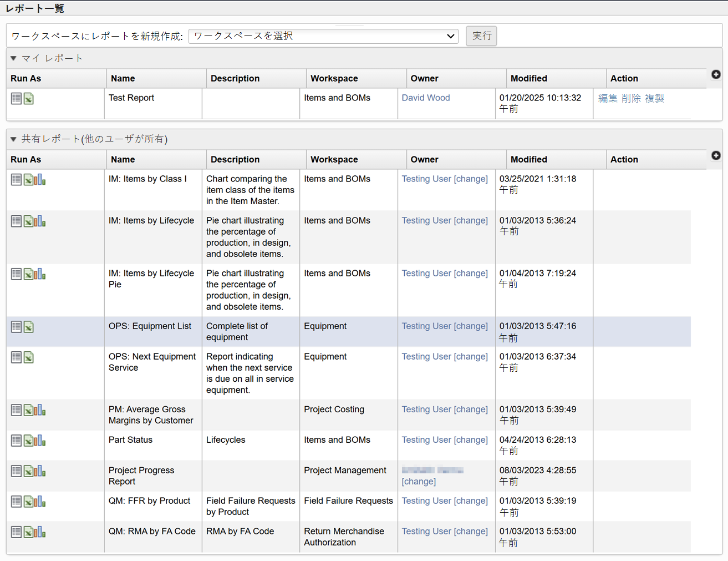Image resolution: width=728 pixels, height=561 pixels.
Task: Open the ワークスペースを選択 dropdown
Action: coord(323,36)
